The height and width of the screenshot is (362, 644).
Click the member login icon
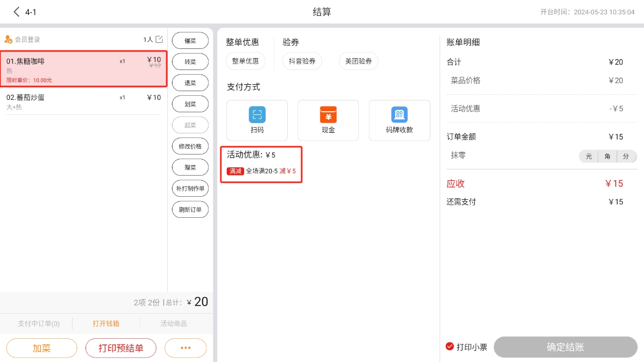[8, 39]
